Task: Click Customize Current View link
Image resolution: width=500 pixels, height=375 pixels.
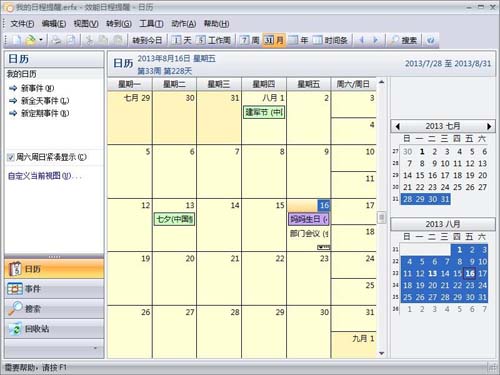Action: pyautogui.click(x=45, y=176)
